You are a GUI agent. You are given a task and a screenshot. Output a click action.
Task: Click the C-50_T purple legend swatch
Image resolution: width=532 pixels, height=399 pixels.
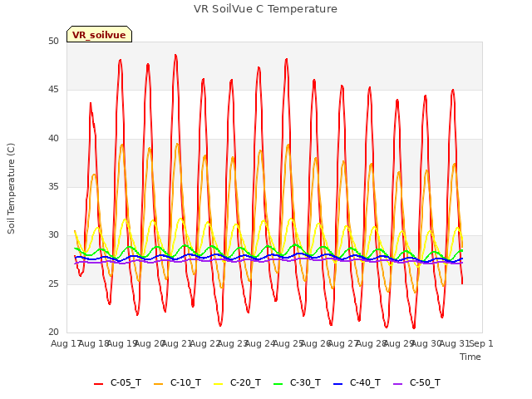[397, 384]
